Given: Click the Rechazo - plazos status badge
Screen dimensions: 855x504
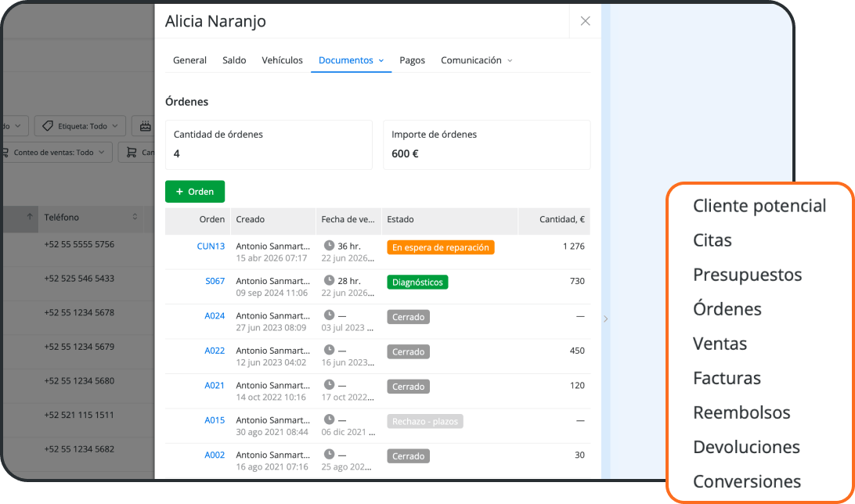Looking at the screenshot, I should 425,422.
